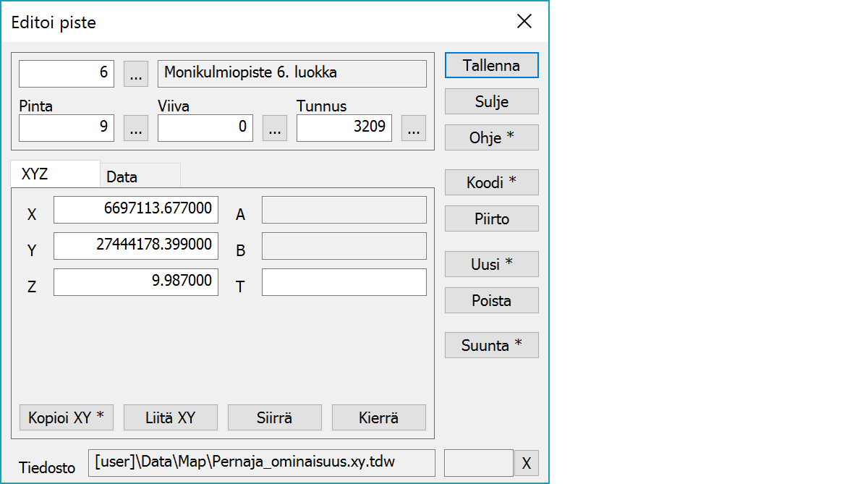This screenshot has width=868, height=484.
Task: Click the X button beside file path
Action: pyautogui.click(x=526, y=464)
